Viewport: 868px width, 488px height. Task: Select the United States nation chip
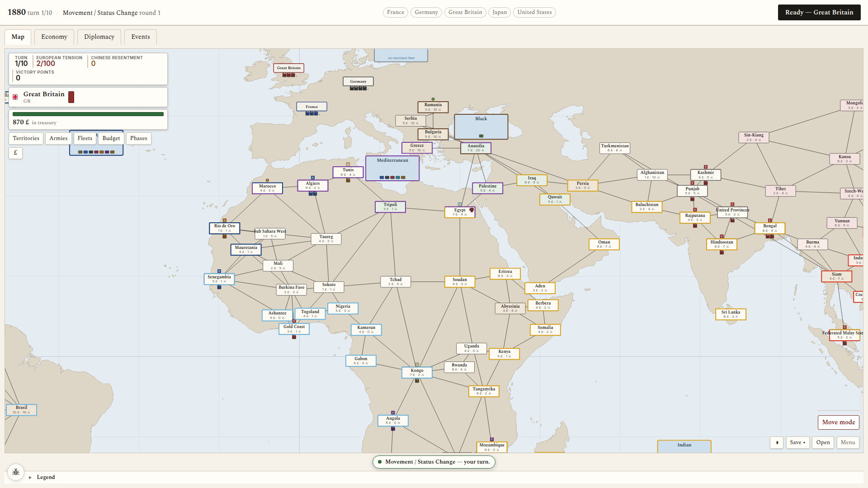[x=534, y=13]
